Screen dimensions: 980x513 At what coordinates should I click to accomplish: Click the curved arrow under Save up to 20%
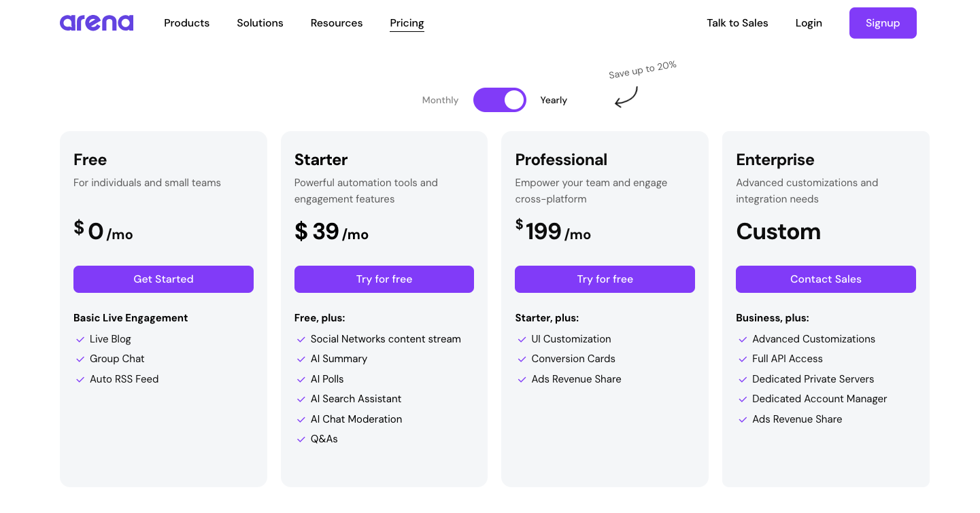click(626, 97)
